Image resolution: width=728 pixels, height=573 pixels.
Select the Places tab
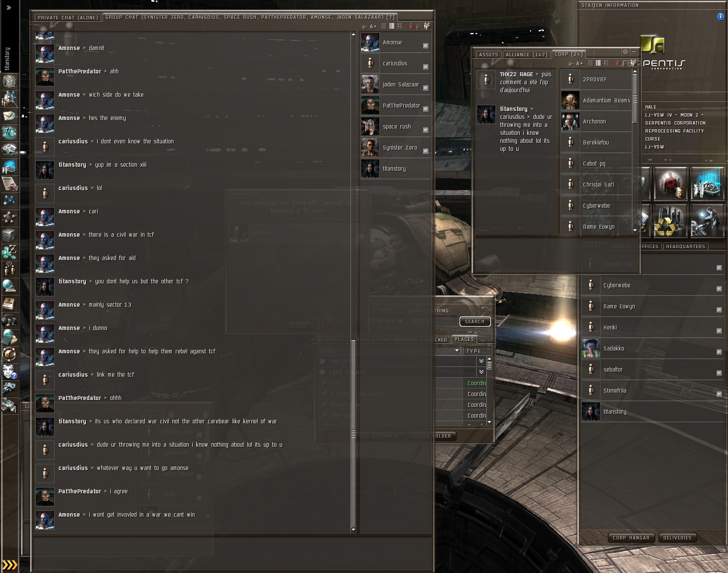tap(464, 339)
